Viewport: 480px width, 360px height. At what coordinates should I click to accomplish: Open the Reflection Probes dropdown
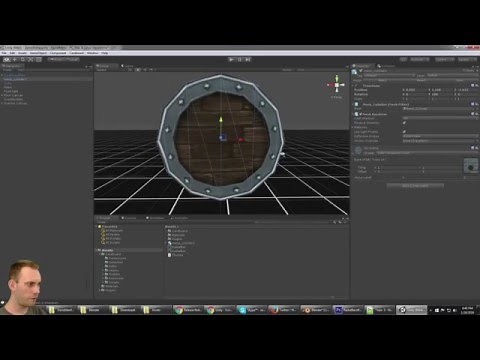pos(440,136)
